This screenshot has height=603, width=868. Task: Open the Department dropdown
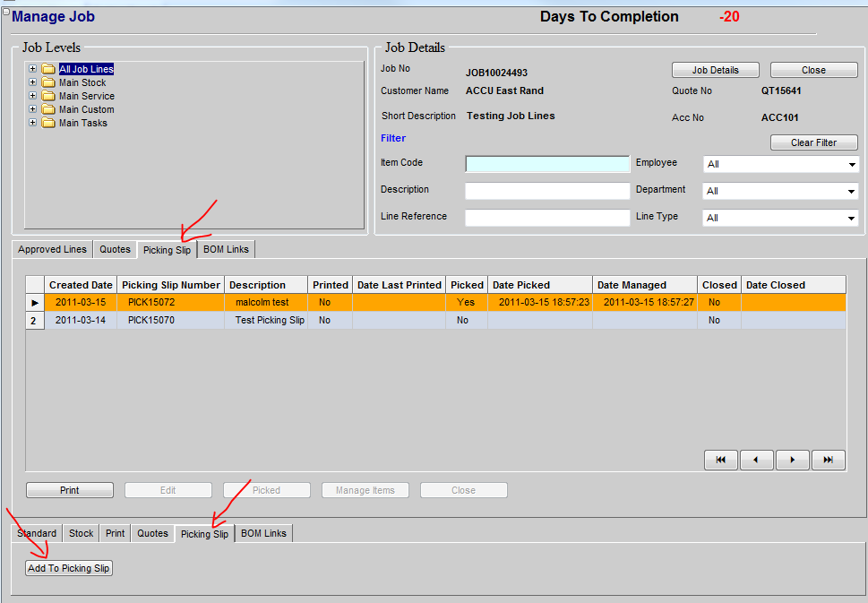(x=852, y=192)
